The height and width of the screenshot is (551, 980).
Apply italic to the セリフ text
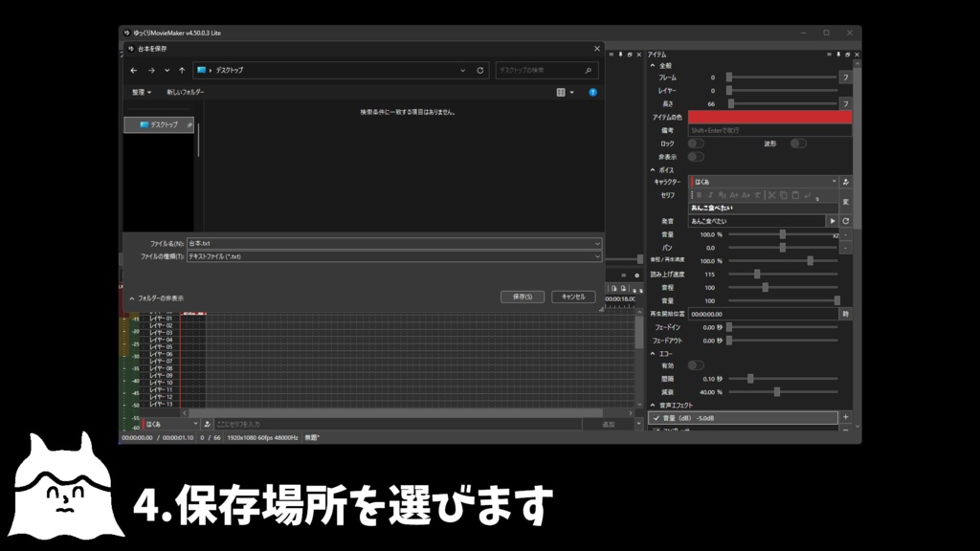click(x=711, y=195)
